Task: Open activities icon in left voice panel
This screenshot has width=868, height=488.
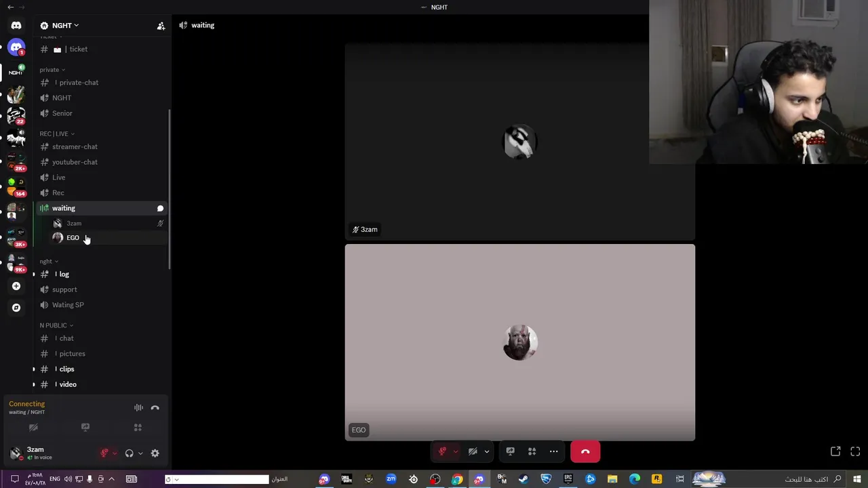Action: (138, 428)
